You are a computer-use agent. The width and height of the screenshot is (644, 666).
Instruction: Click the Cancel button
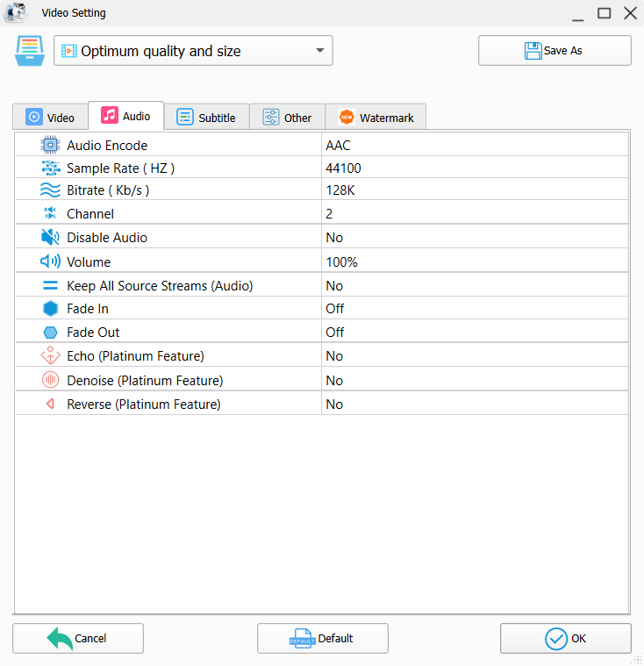pos(78,638)
